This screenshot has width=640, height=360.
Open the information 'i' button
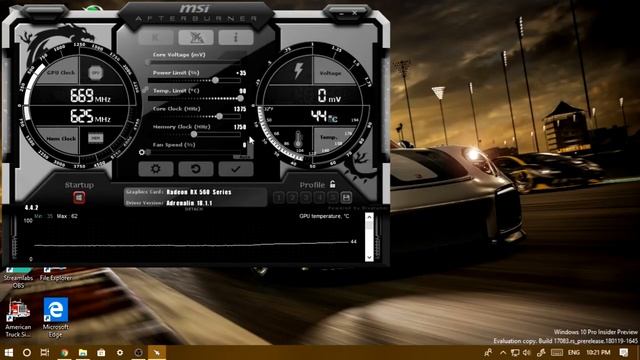[236, 38]
